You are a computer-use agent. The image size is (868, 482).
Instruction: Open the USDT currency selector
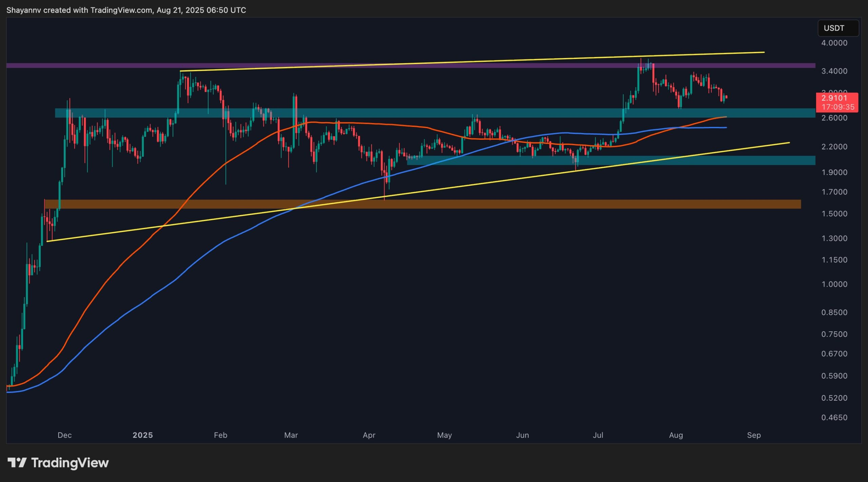(x=839, y=28)
